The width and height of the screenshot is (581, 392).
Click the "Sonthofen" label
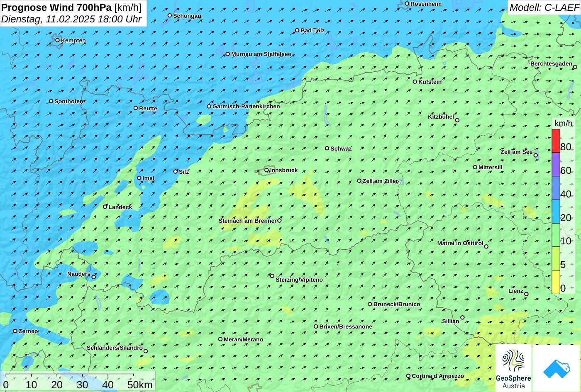click(69, 101)
